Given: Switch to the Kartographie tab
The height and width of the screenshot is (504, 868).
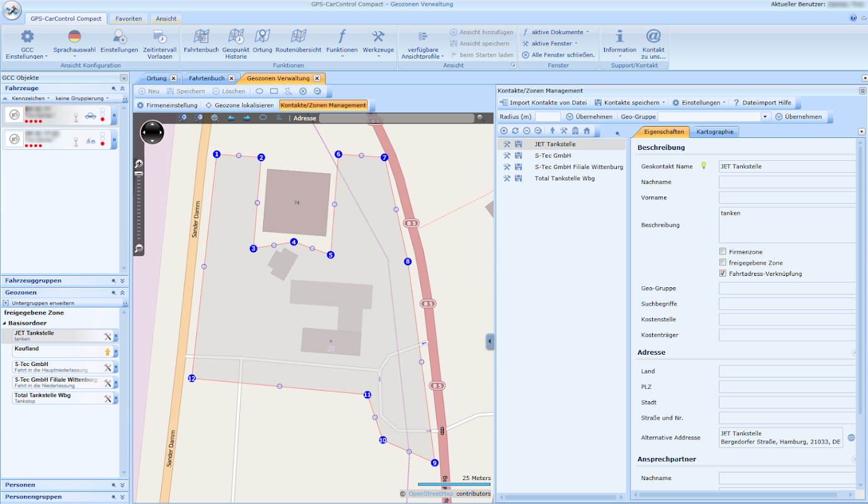Looking at the screenshot, I should pos(714,132).
